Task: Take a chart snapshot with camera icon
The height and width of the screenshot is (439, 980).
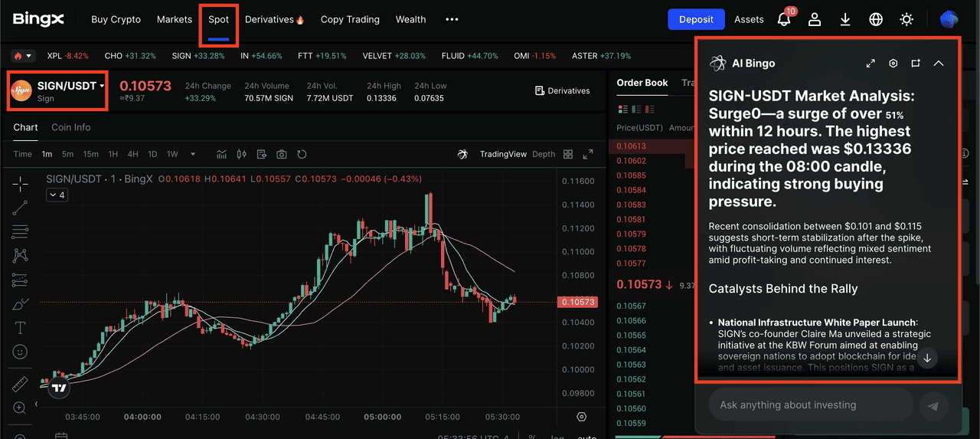Action: tap(282, 154)
